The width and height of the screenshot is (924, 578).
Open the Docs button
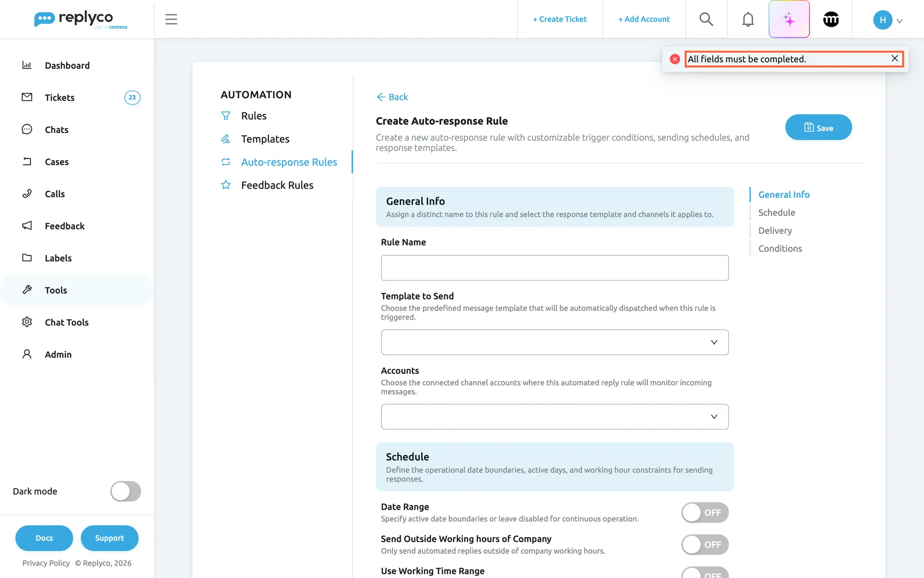pyautogui.click(x=44, y=538)
